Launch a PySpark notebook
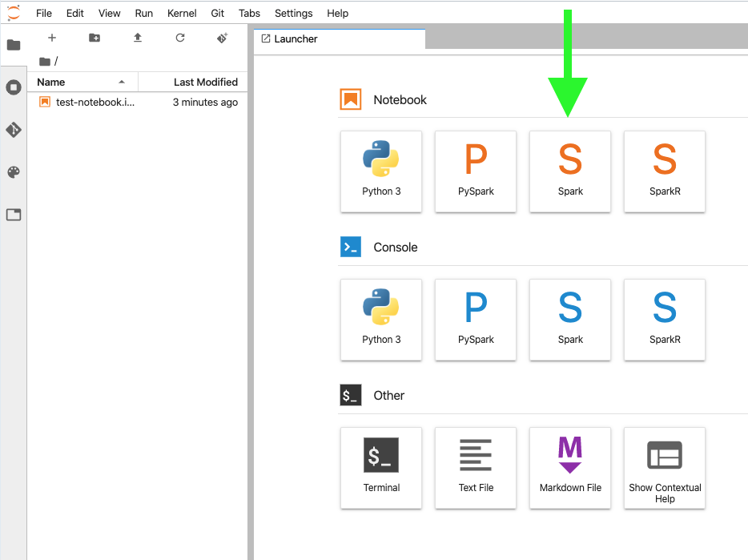748x560 pixels. [x=476, y=171]
